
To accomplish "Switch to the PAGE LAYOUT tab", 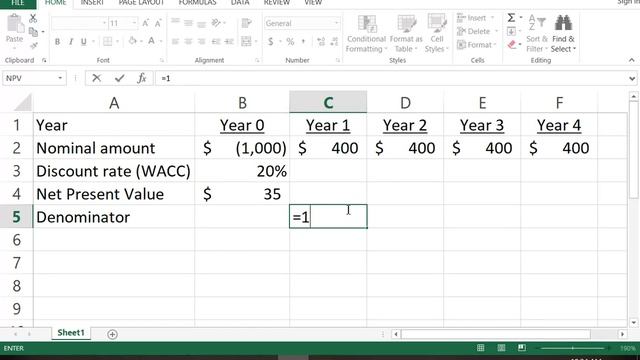I will [141, 3].
